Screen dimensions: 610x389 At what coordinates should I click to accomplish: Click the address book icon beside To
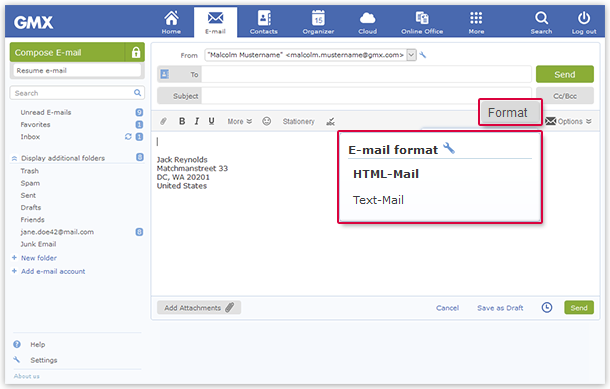tap(165, 74)
